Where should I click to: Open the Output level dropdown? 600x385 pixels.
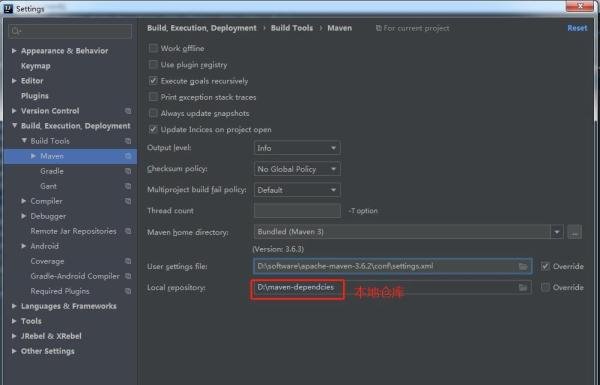pyautogui.click(x=297, y=148)
